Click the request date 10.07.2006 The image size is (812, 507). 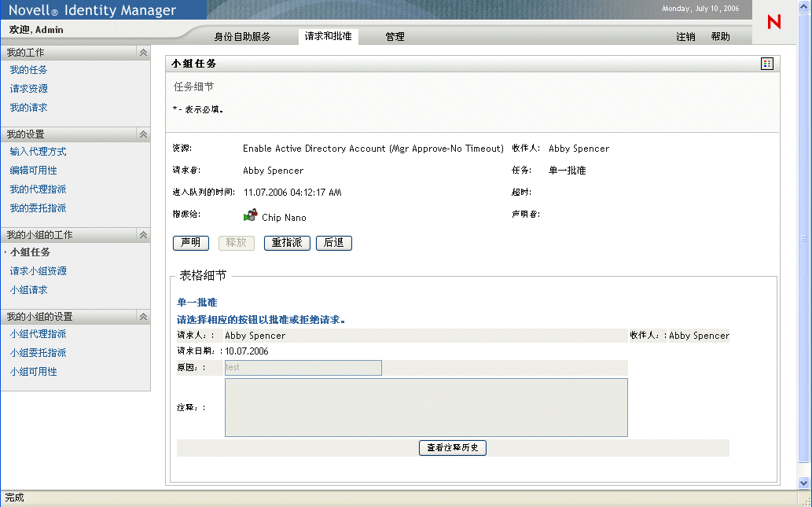click(x=247, y=351)
